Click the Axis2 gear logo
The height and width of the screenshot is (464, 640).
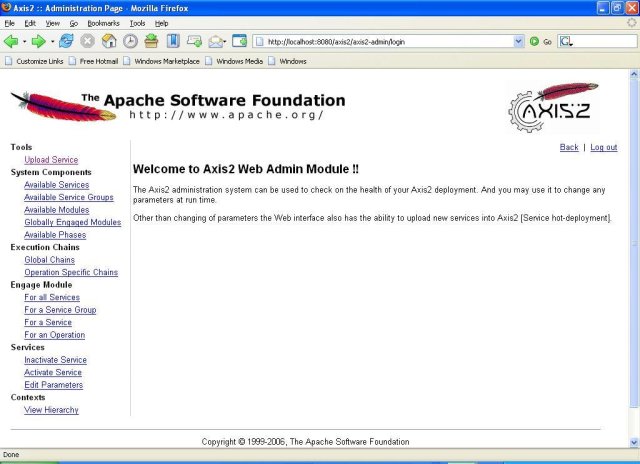point(553,107)
